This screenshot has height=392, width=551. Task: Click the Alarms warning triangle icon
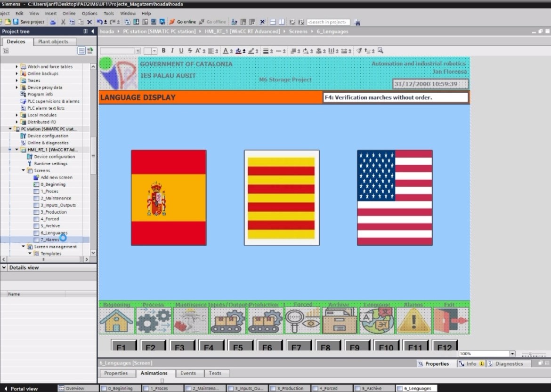(414, 320)
